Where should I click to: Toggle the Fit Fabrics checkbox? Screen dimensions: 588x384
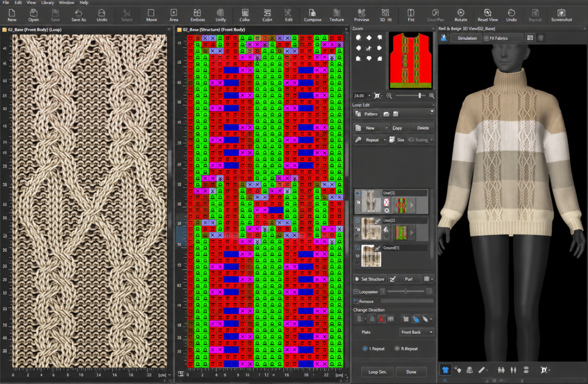click(486, 39)
